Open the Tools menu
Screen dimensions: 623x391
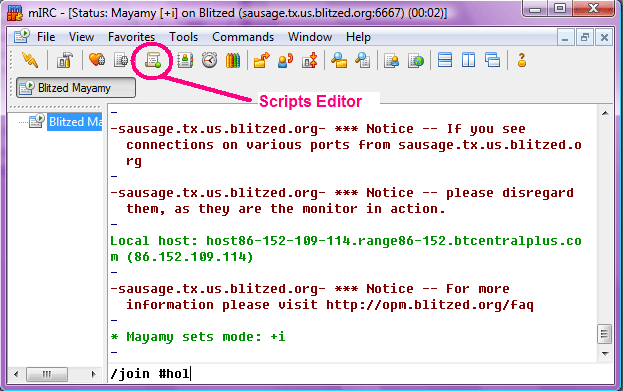pos(183,37)
